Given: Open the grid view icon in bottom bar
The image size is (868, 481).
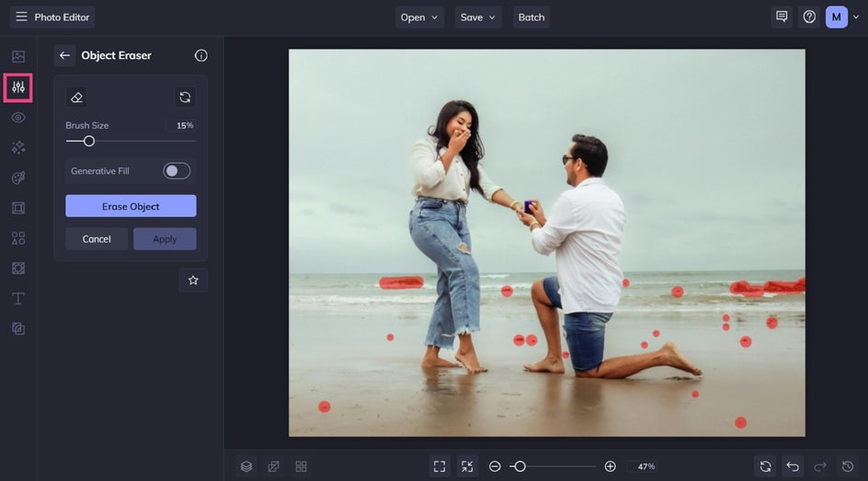Looking at the screenshot, I should point(302,466).
